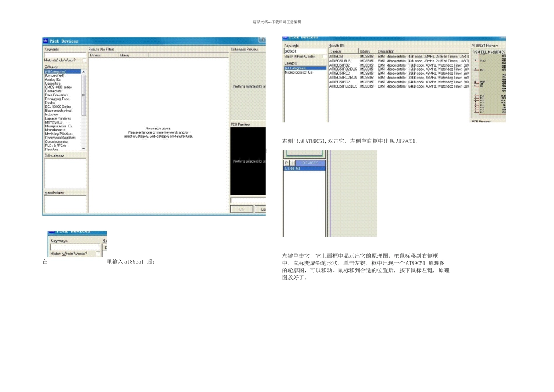554x392 pixels.
Task: Select the AT89C51RB2 result row
Action: pyautogui.click(x=399, y=65)
